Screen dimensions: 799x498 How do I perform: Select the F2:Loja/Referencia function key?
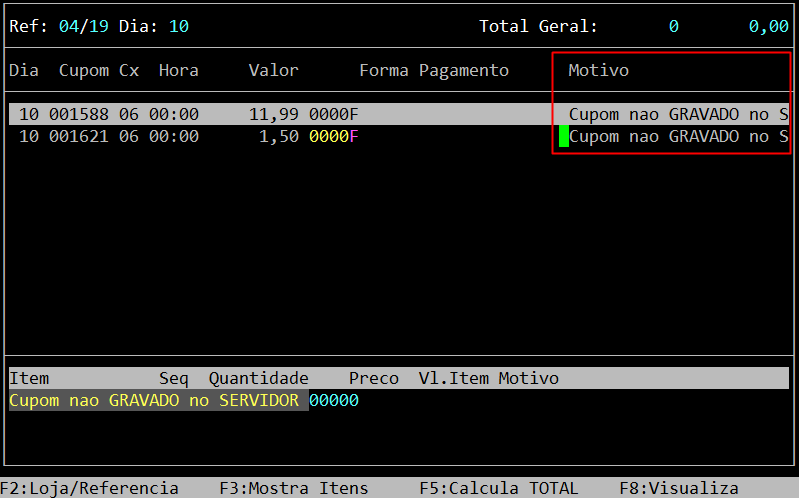click(89, 488)
